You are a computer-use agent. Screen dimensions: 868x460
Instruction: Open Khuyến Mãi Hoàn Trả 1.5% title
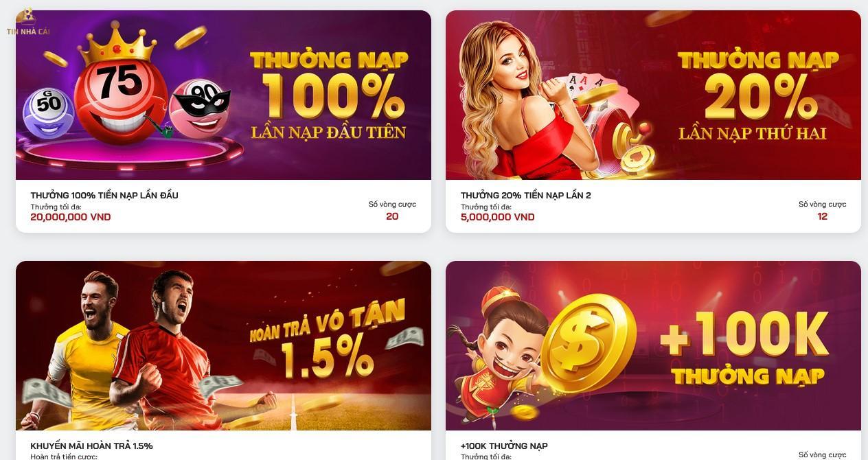coord(91,446)
